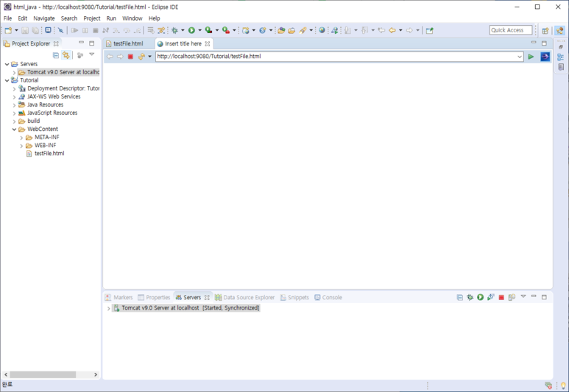Viewport: 569px width, 392px height.
Task: Open Project Explorer View Menu triangle
Action: (x=92, y=54)
